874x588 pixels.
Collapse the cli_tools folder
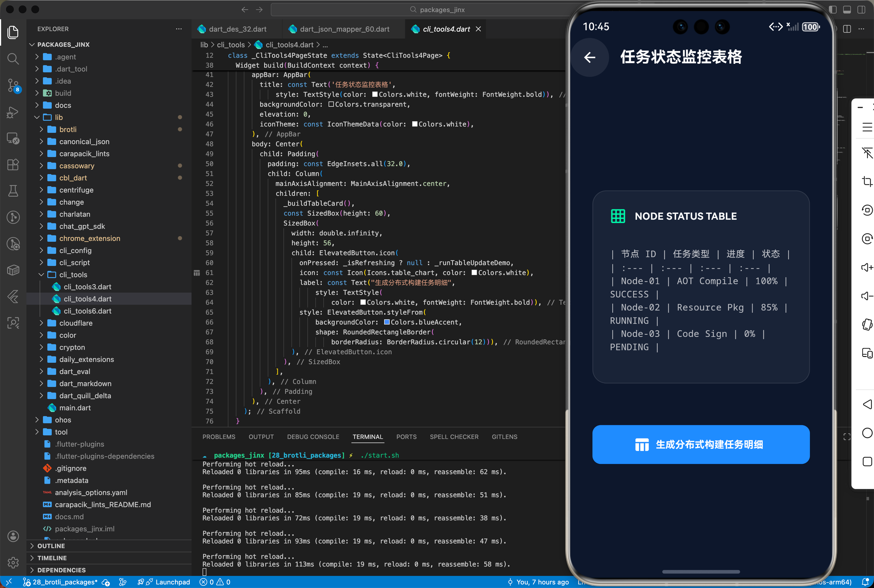point(73,274)
